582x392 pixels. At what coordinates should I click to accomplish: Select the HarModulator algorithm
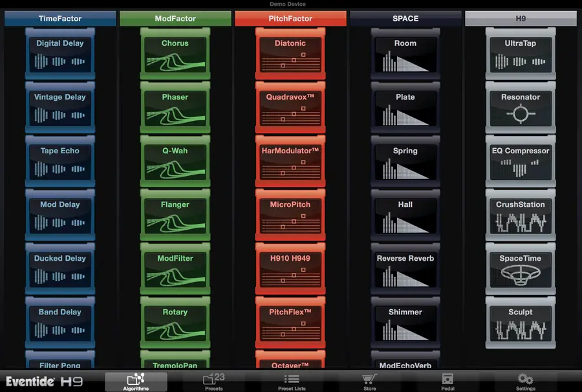click(x=290, y=161)
